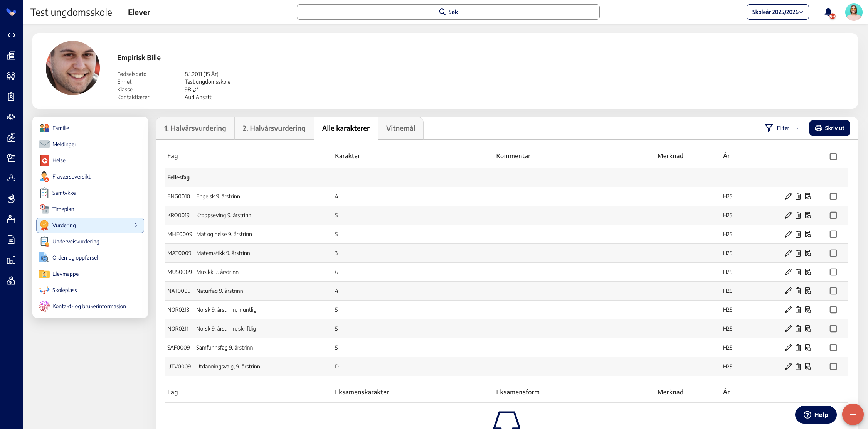This screenshot has height=429, width=868.
Task: Open the 1. Halvårsvurdering tab
Action: [195, 128]
